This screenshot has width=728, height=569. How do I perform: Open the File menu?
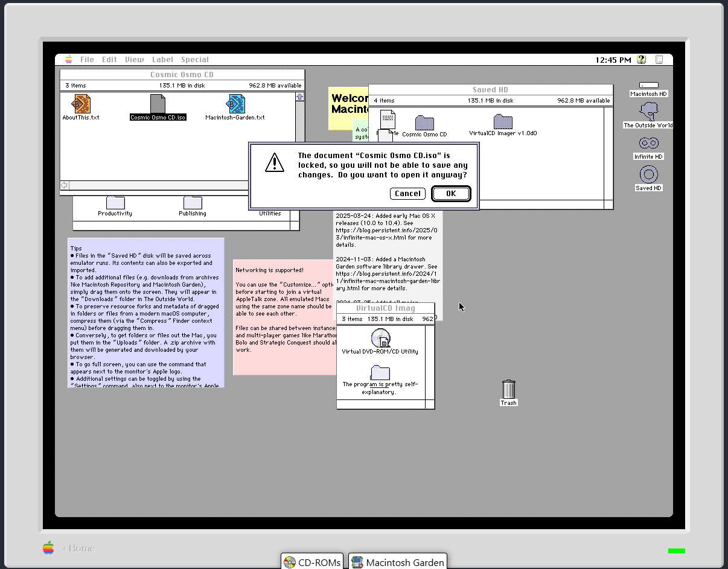87,59
